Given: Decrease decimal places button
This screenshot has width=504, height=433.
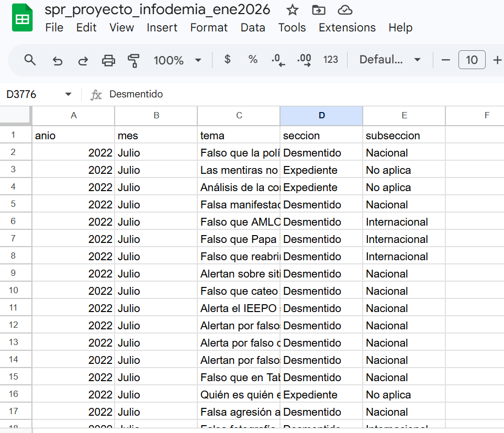Looking at the screenshot, I should [278, 60].
